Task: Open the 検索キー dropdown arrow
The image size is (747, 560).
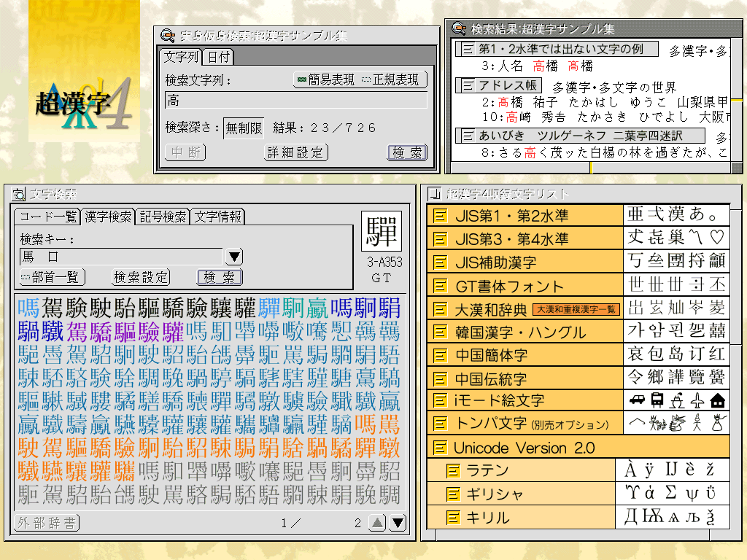Action: [234, 257]
